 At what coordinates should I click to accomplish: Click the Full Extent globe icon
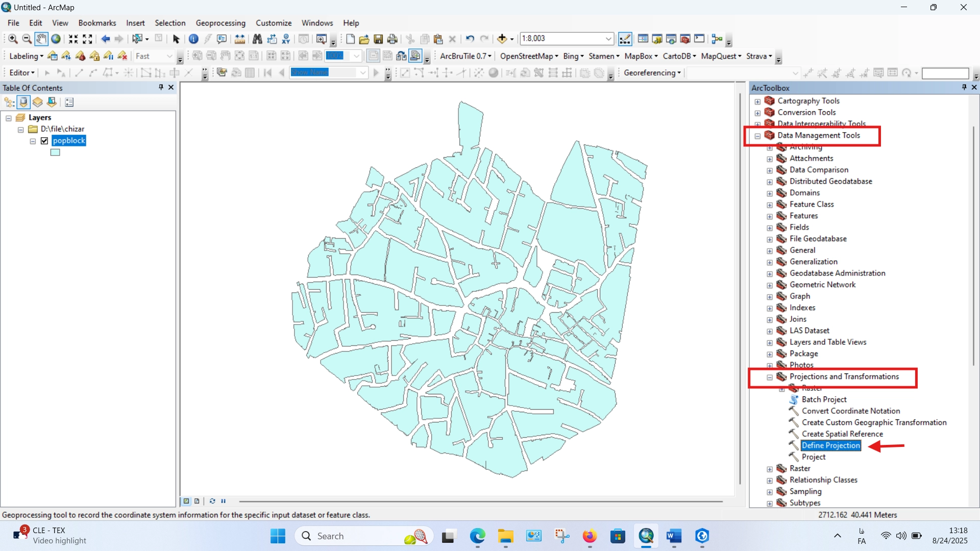pyautogui.click(x=56, y=39)
